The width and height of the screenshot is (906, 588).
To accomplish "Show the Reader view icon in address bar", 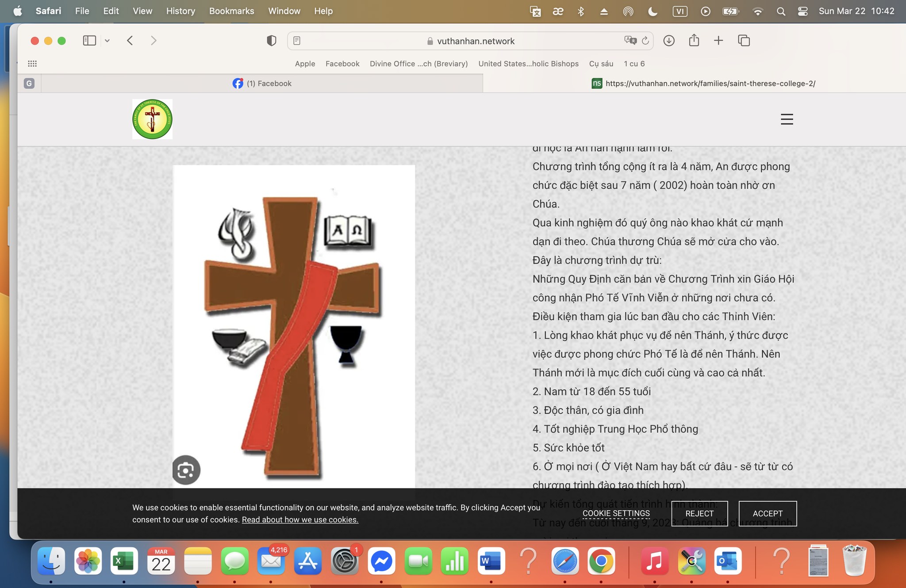I will click(297, 41).
